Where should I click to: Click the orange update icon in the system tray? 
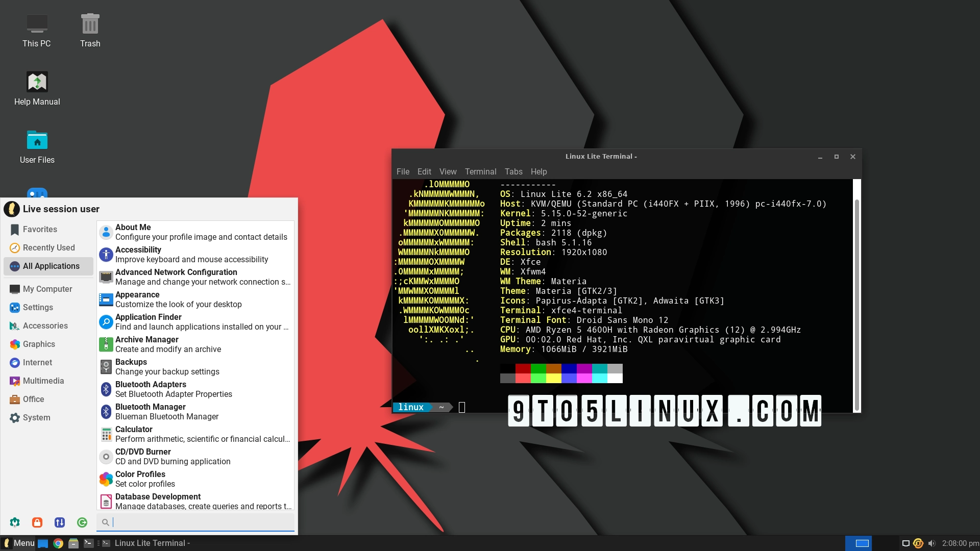(x=917, y=543)
